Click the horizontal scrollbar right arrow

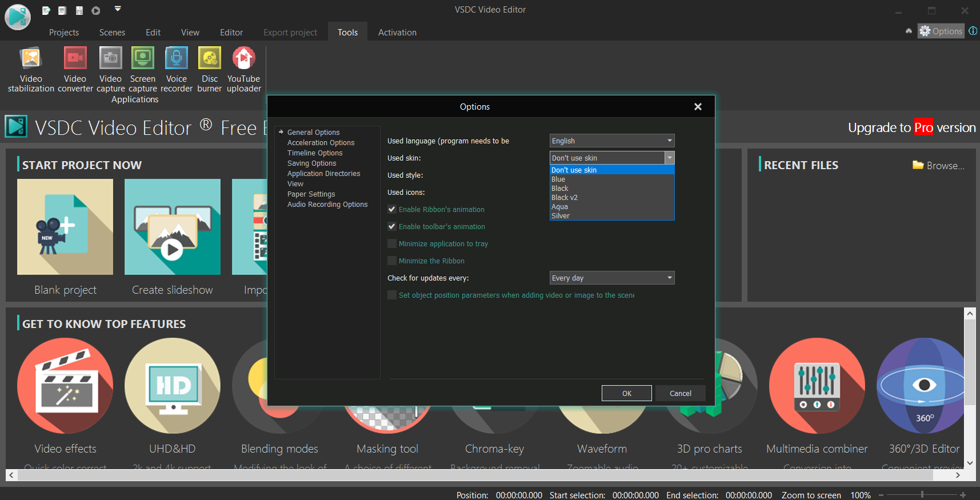point(958,475)
